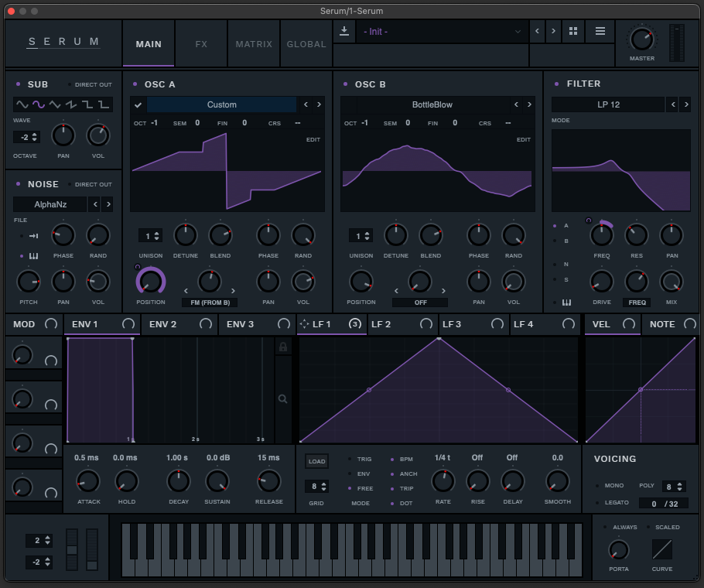Click EDIT on OSC A wavetable
Viewport: 704px width, 588px height.
pos(313,139)
